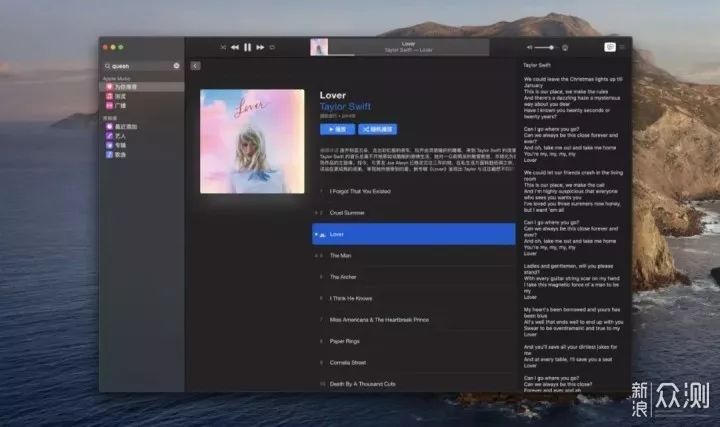Toggle shuffle in the playback controls
This screenshot has width=720, height=427.
click(223, 47)
